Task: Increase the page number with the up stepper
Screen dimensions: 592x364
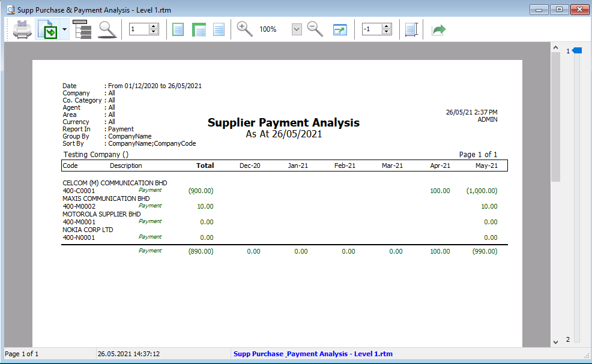Action: 153,26
